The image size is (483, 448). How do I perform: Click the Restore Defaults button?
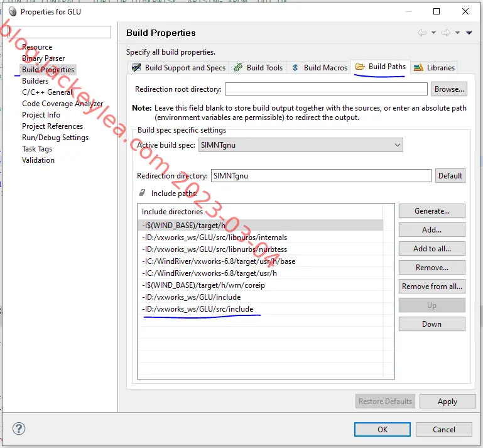click(x=385, y=402)
